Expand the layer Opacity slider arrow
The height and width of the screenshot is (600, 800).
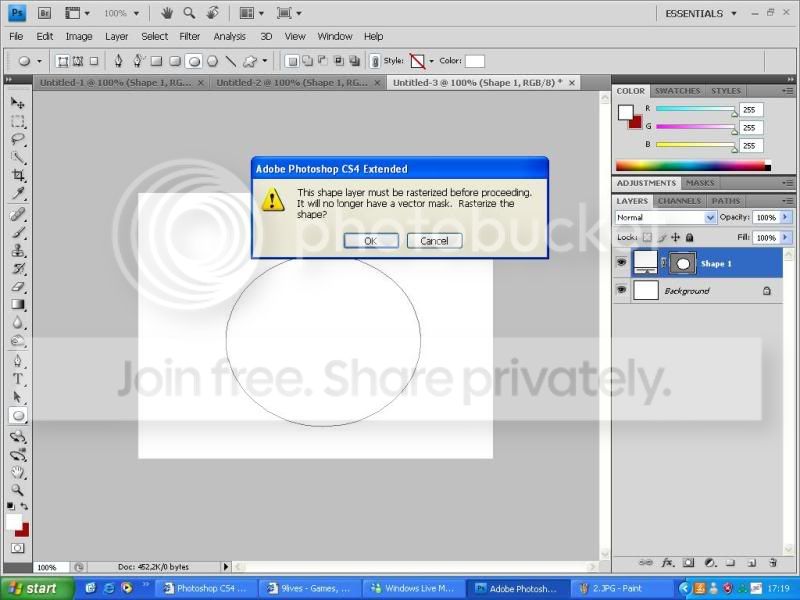786,217
